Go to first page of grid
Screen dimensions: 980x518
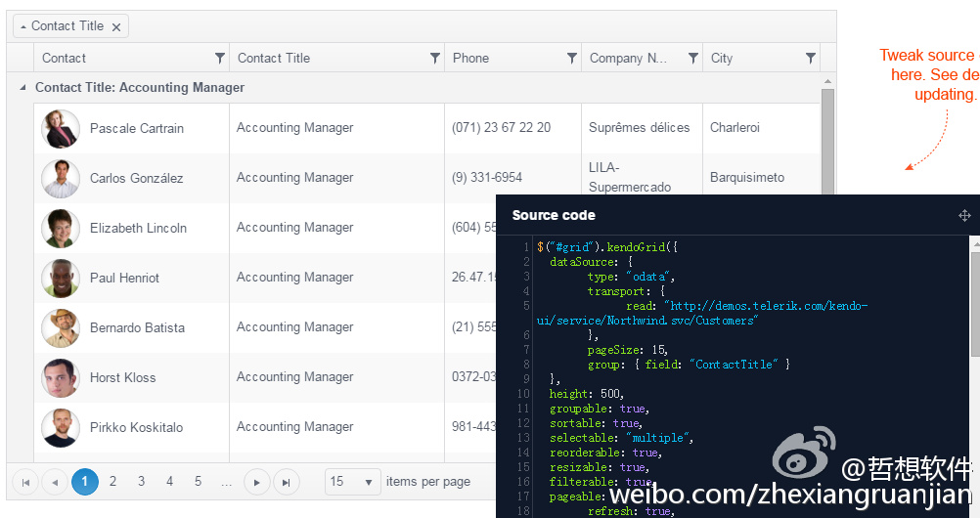(25, 483)
